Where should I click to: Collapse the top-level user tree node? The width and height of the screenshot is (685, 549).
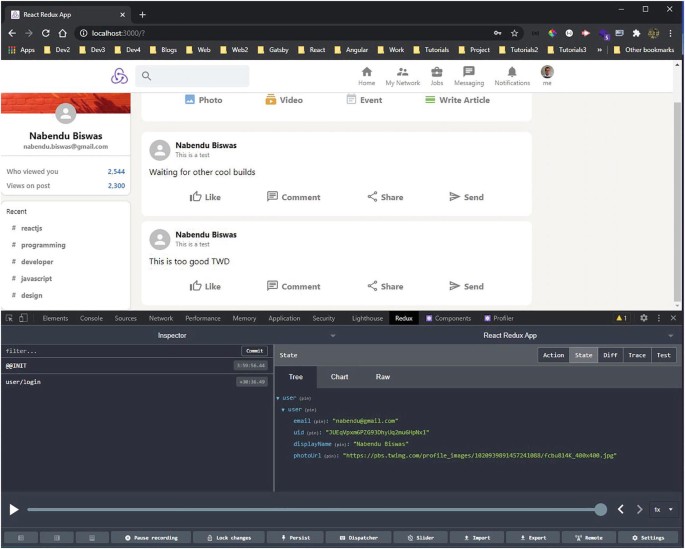tap(280, 398)
